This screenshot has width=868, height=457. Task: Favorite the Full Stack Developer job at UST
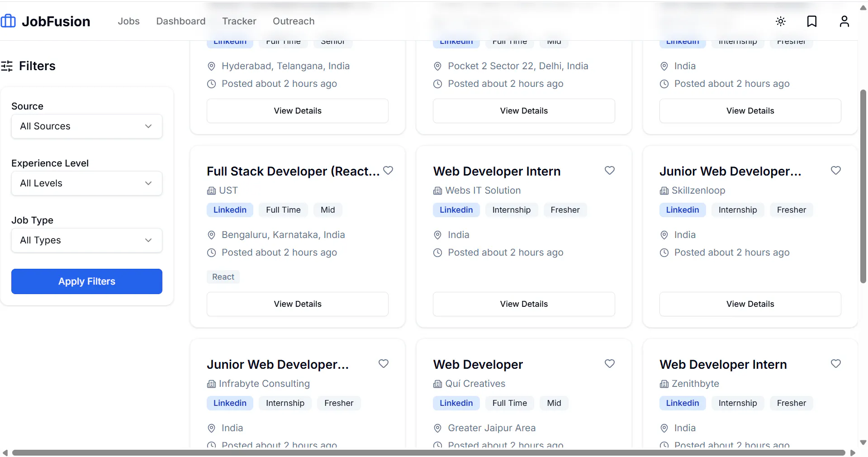coord(388,171)
